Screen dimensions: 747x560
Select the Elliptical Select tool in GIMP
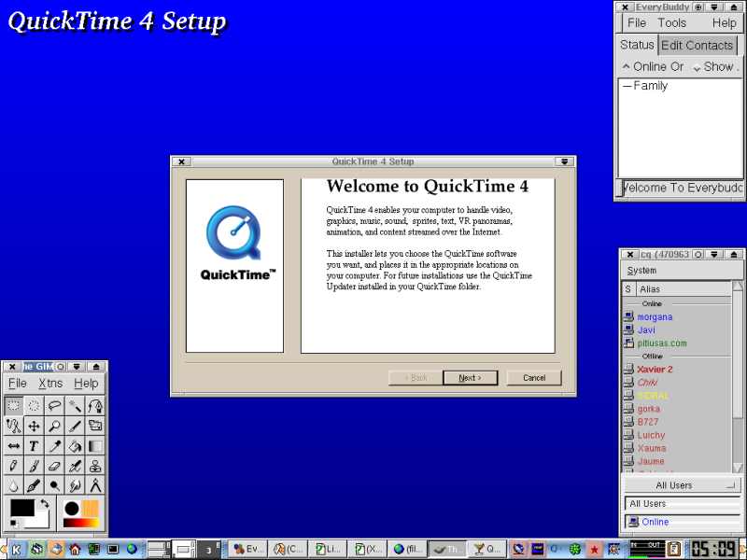point(34,406)
